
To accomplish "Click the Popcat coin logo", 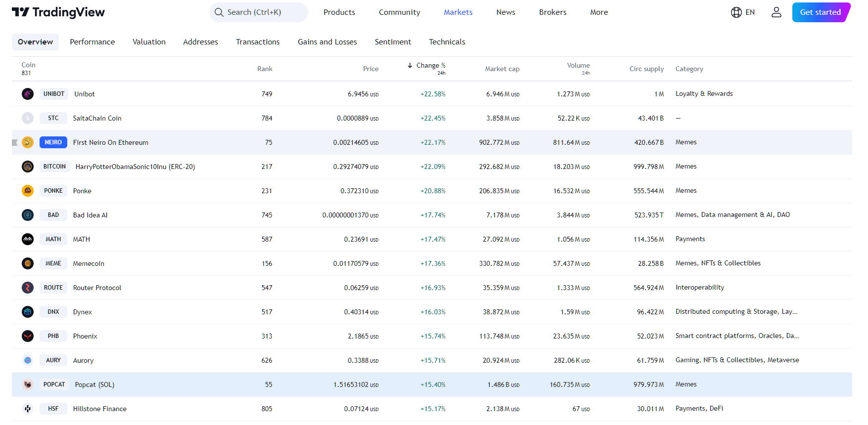I will [x=28, y=384].
